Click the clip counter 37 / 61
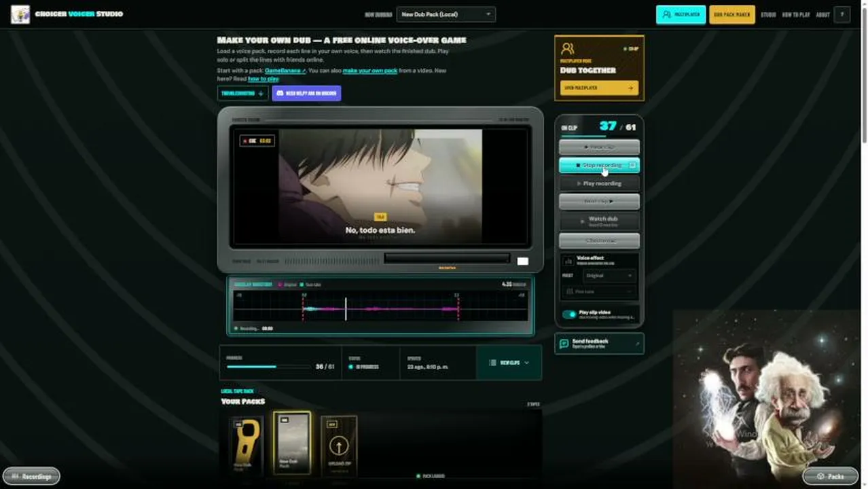 (x=617, y=126)
